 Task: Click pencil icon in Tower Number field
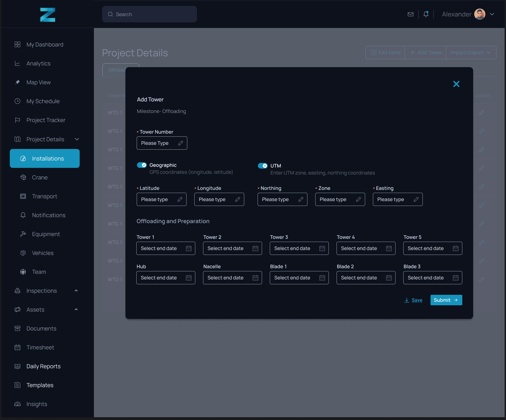coord(181,143)
